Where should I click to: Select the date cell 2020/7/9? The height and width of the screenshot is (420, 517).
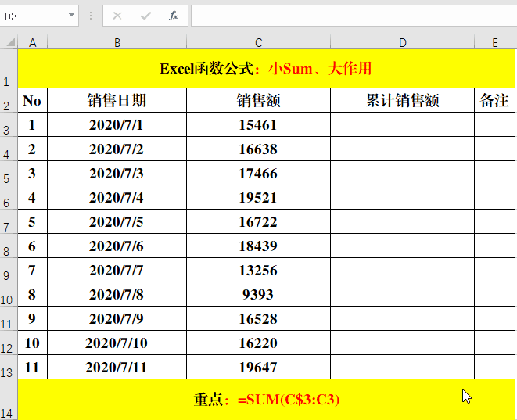tap(117, 318)
